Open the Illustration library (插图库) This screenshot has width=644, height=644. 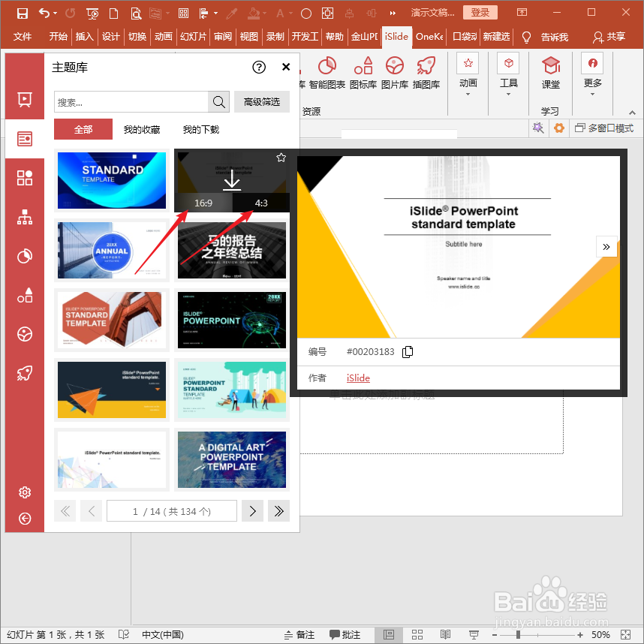426,73
